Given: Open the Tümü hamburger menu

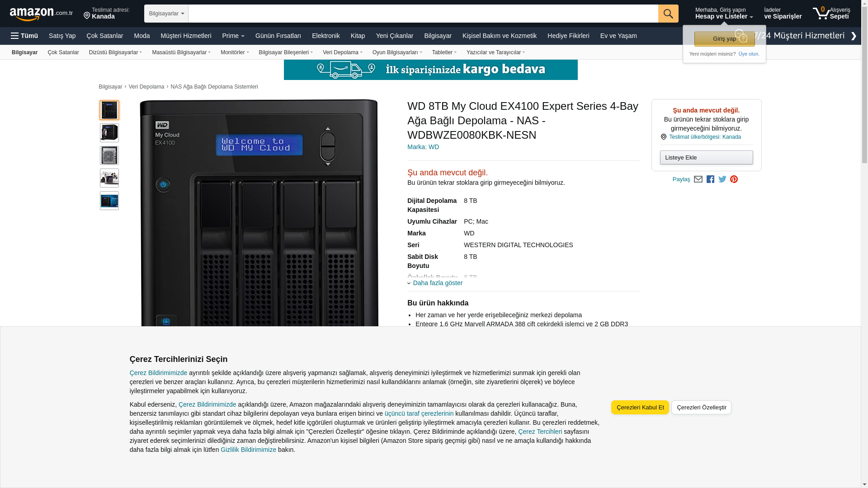Looking at the screenshot, I should [x=24, y=36].
